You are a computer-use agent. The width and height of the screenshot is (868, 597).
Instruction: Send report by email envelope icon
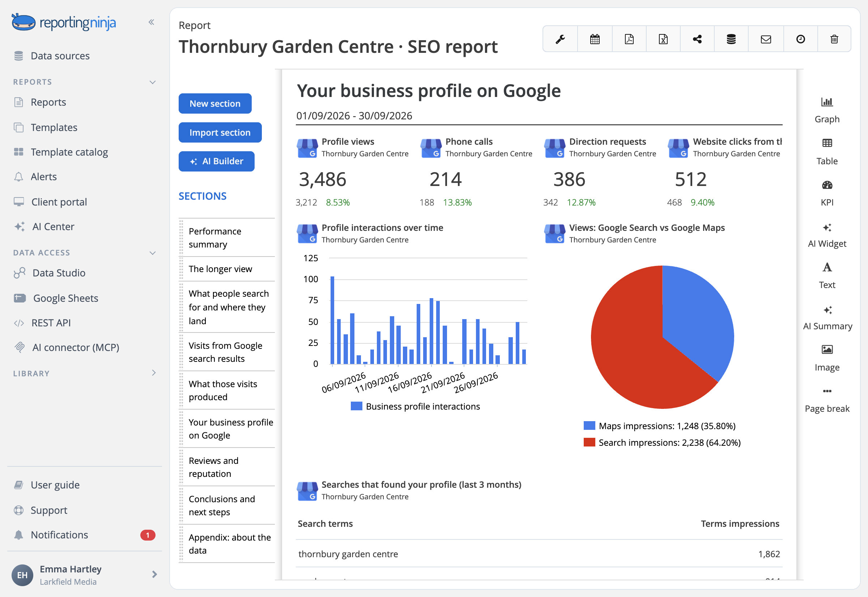766,39
